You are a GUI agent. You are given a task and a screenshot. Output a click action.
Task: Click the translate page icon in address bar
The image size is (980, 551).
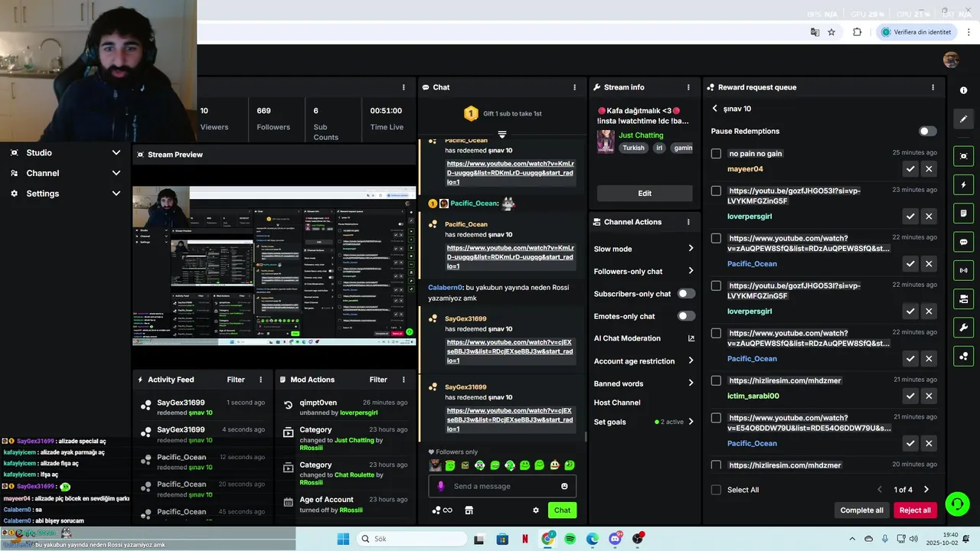[815, 32]
